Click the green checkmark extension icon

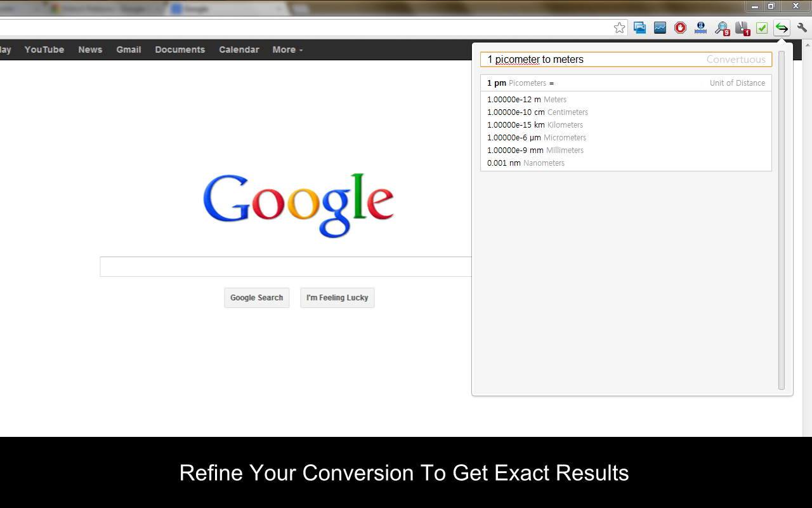[x=761, y=28]
